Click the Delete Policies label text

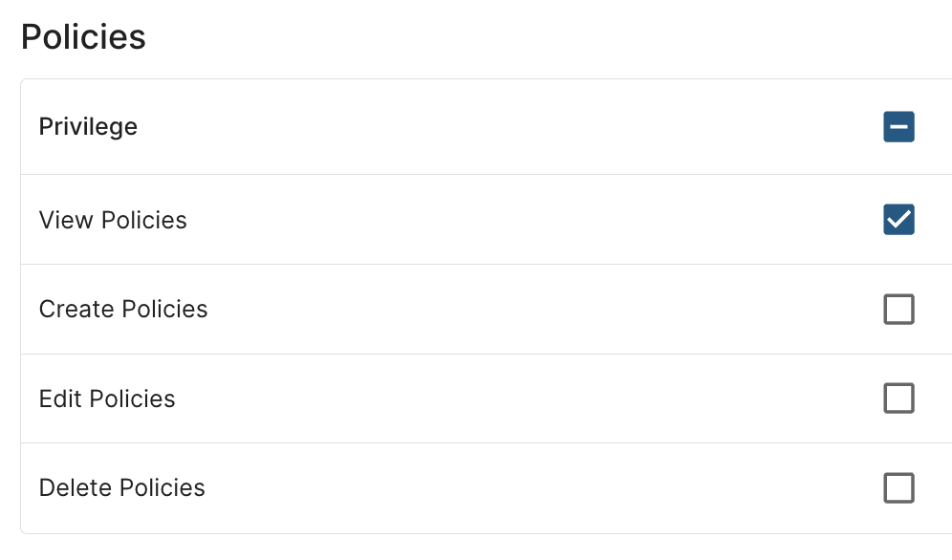[122, 488]
